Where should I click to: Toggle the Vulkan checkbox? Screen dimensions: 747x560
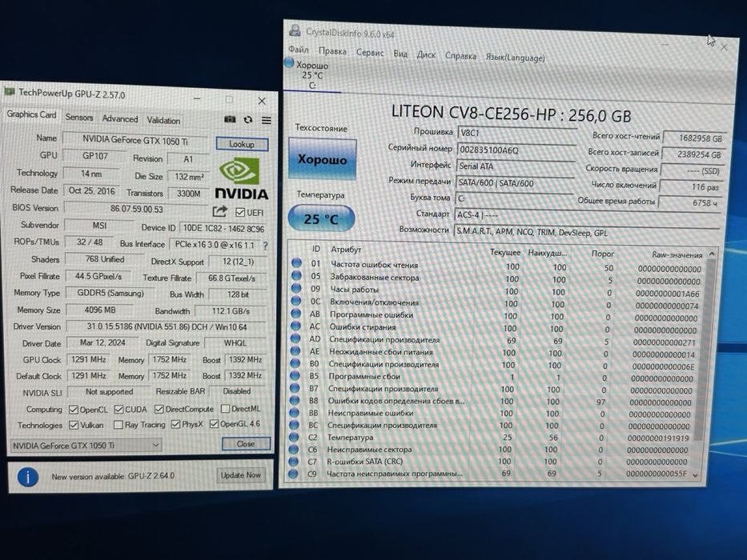[x=74, y=425]
